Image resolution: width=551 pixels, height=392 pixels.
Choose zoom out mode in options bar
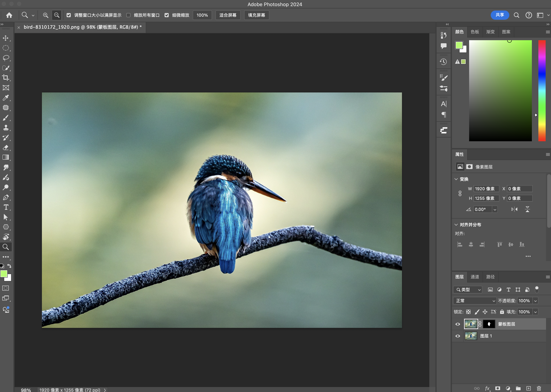click(x=57, y=15)
